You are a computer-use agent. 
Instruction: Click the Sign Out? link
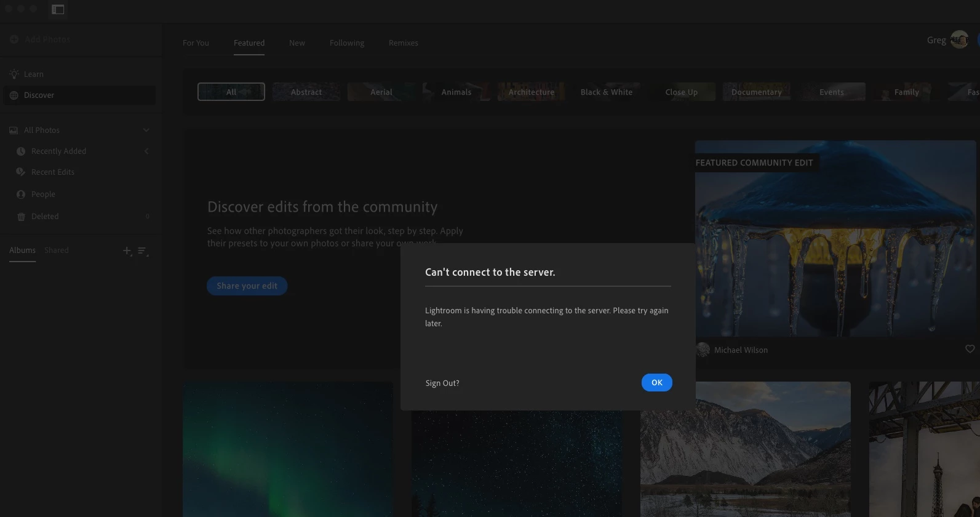[x=442, y=383]
